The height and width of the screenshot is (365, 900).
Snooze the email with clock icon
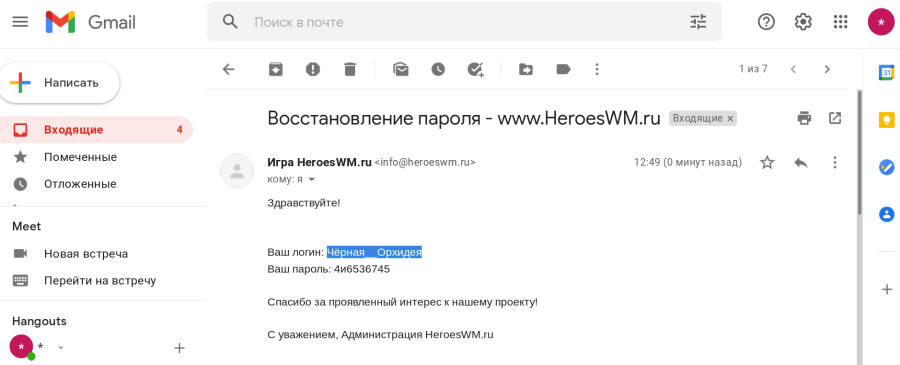click(x=438, y=69)
